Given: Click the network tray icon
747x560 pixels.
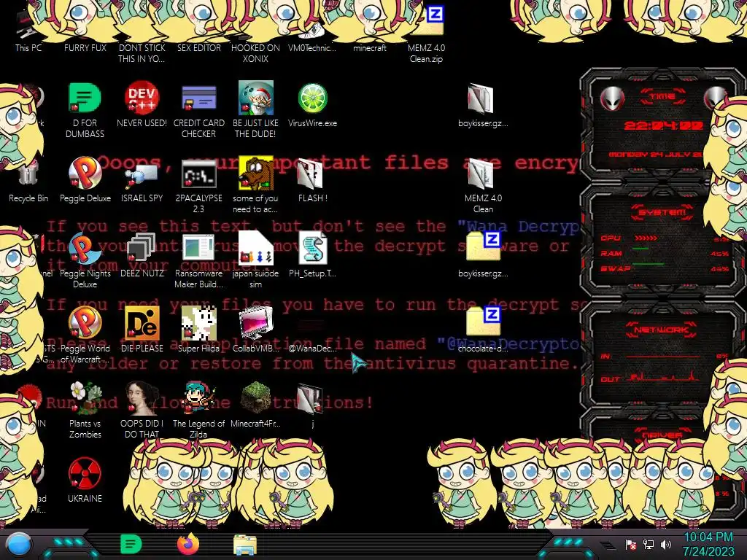Looking at the screenshot, I should (649, 545).
